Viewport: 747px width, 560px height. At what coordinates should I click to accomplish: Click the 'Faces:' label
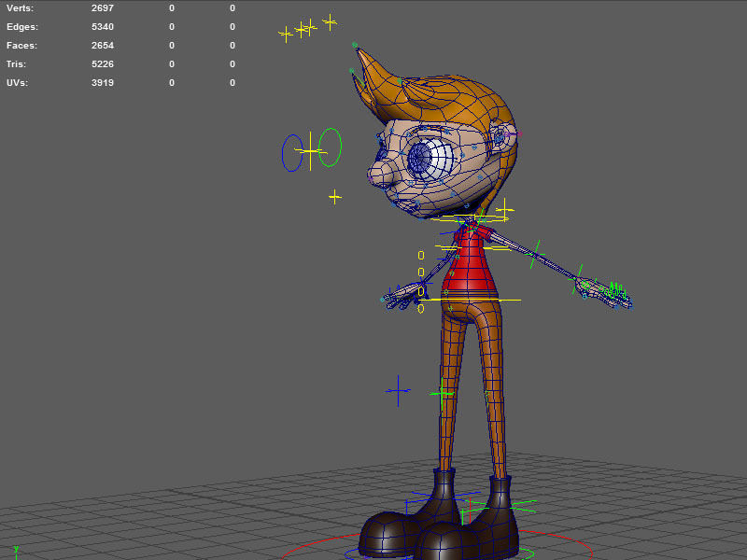coord(21,45)
